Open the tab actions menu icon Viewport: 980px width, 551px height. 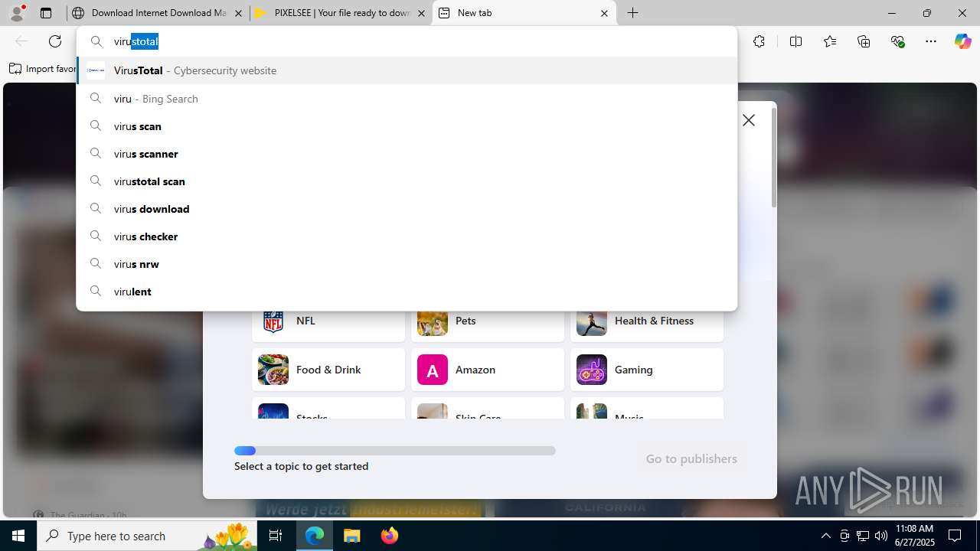(x=46, y=13)
